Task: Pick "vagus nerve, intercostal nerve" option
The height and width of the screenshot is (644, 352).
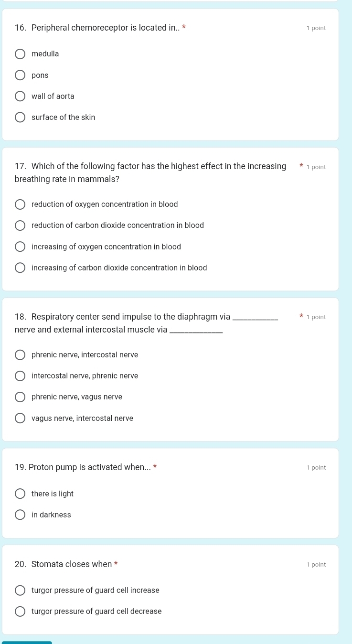Action: pos(20,418)
